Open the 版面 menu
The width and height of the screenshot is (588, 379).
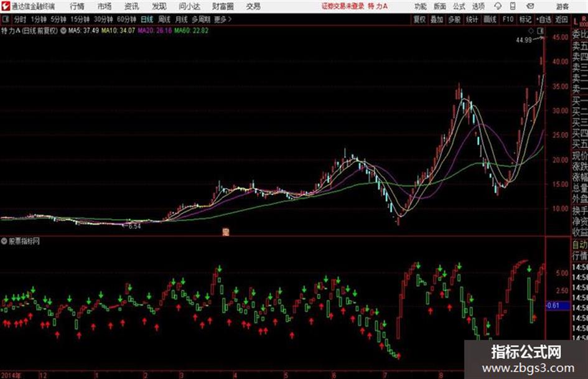click(439, 6)
